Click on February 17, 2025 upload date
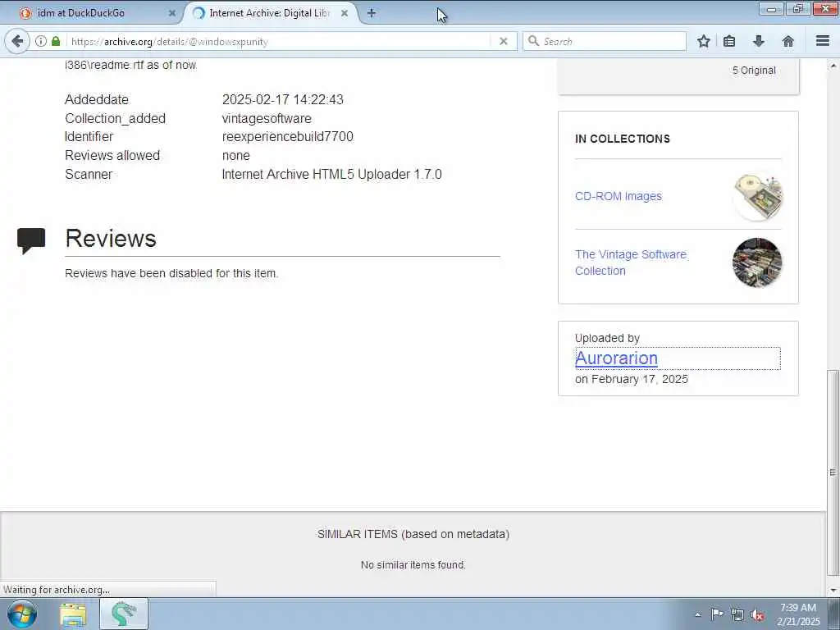This screenshot has height=630, width=840. coord(632,379)
